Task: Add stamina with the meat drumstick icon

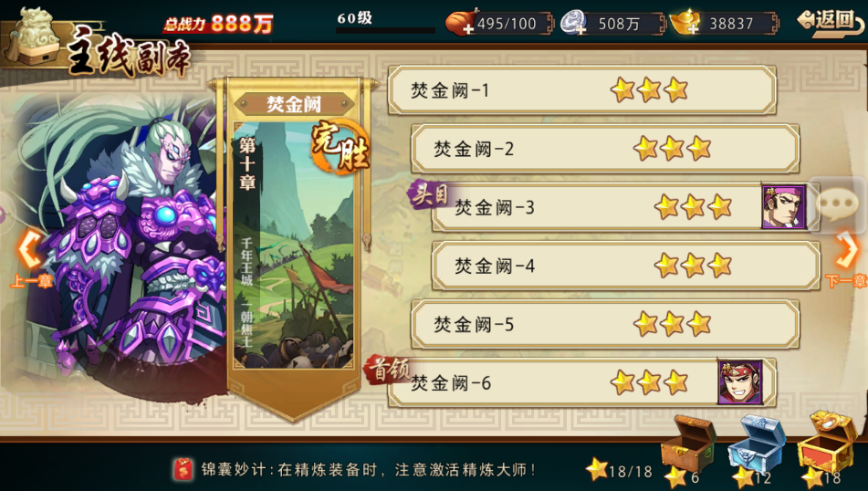Action: tap(461, 23)
